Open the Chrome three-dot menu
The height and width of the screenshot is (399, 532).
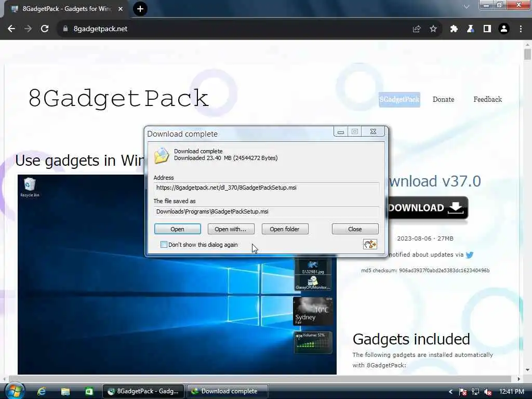(x=521, y=29)
